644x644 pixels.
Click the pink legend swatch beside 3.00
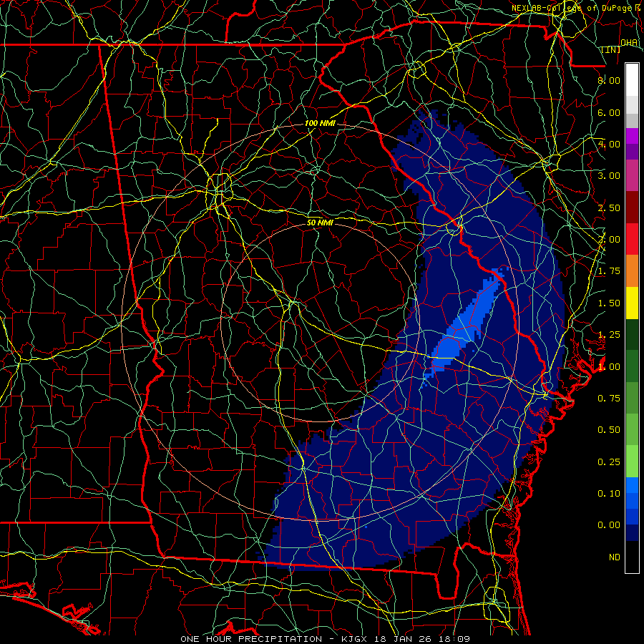coord(632,175)
